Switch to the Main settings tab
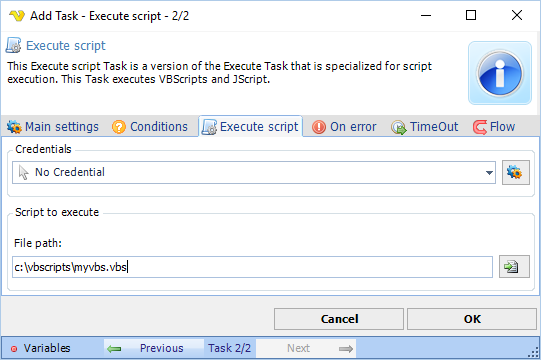This screenshot has height=360, width=541. coord(53,127)
